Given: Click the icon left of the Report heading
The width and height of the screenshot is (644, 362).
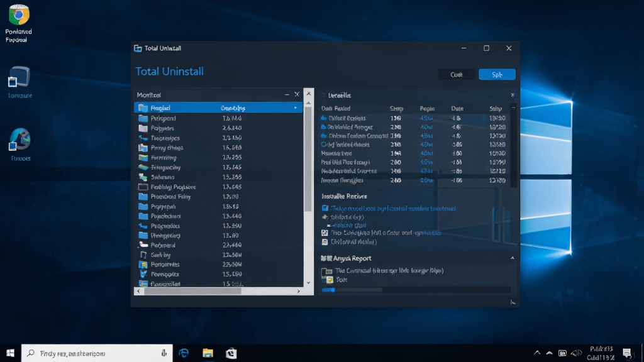Looking at the screenshot, I should (326, 258).
